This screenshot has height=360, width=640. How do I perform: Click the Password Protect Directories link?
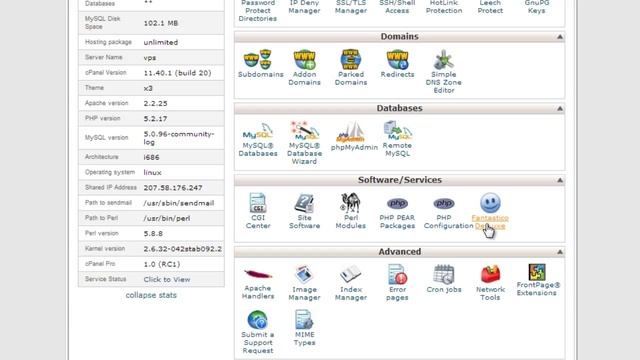coord(258,11)
